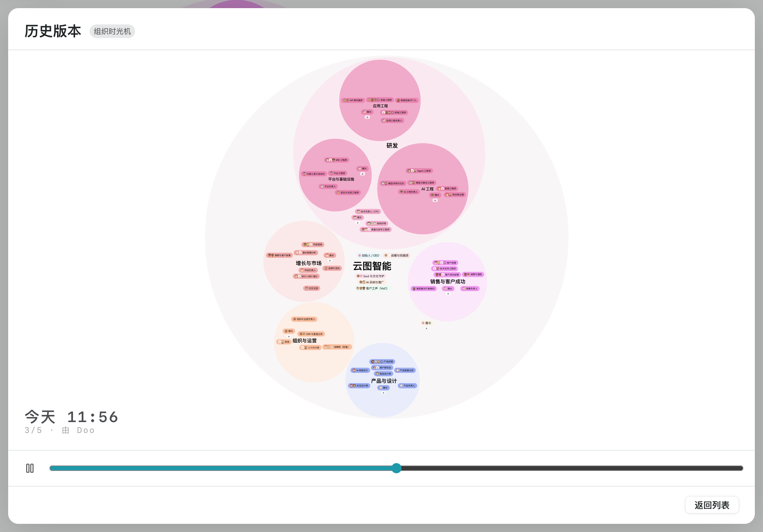
Task: Click the 架构评审 role chip
Action: point(377,224)
